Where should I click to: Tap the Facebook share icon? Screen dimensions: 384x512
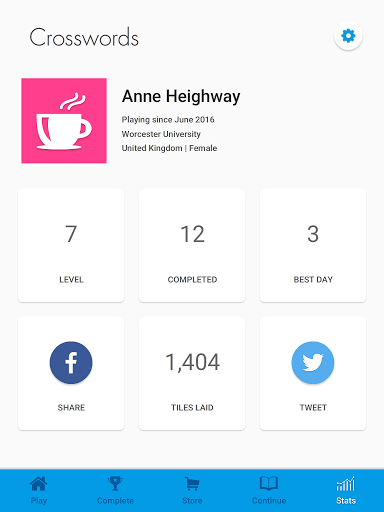click(71, 362)
